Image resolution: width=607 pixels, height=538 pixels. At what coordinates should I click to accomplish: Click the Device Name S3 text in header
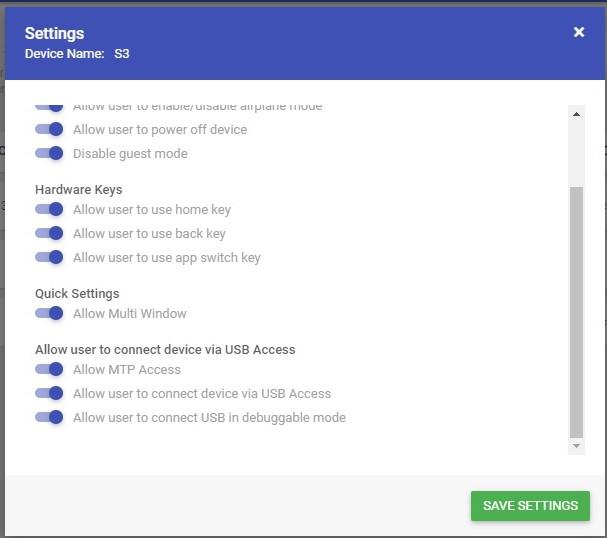(77, 53)
